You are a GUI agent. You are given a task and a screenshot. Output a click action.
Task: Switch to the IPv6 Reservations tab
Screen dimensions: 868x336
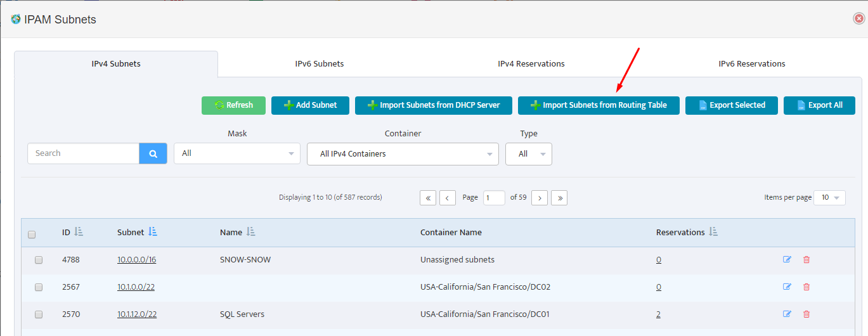tap(752, 64)
